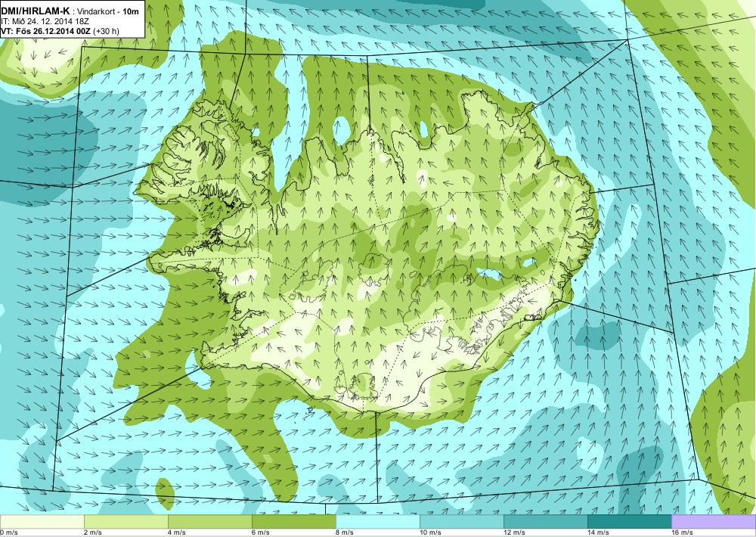This screenshot has height=537, width=756.
Task: Click the 16 m/s legend label
Action: [682, 532]
